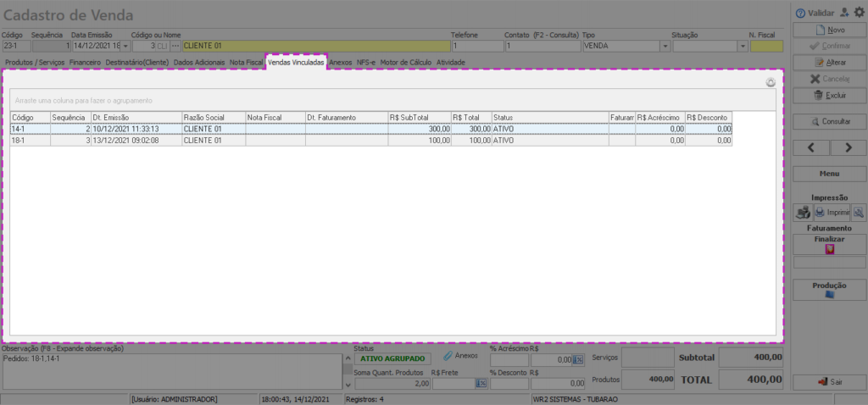
Task: Click the user profile icon beside Validar
Action: click(843, 13)
